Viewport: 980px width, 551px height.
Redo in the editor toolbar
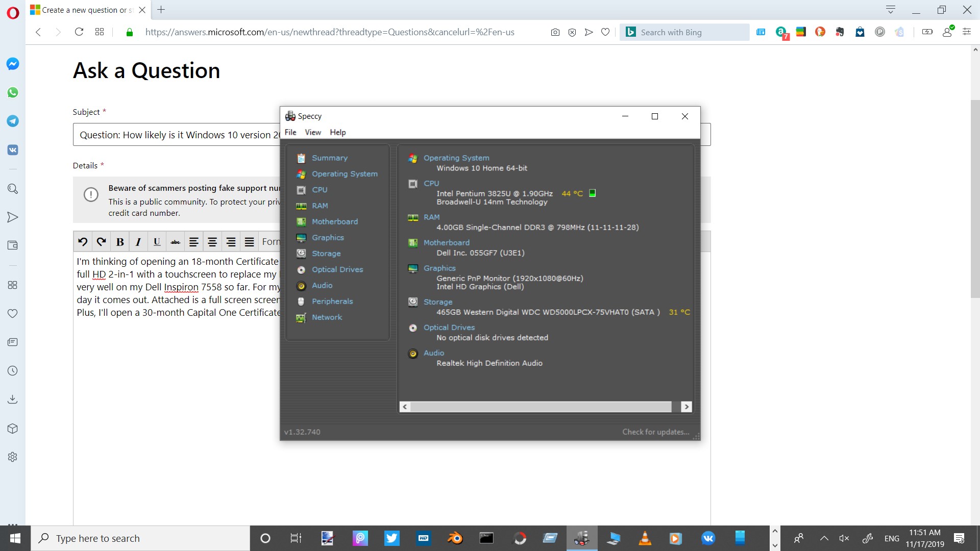point(102,241)
